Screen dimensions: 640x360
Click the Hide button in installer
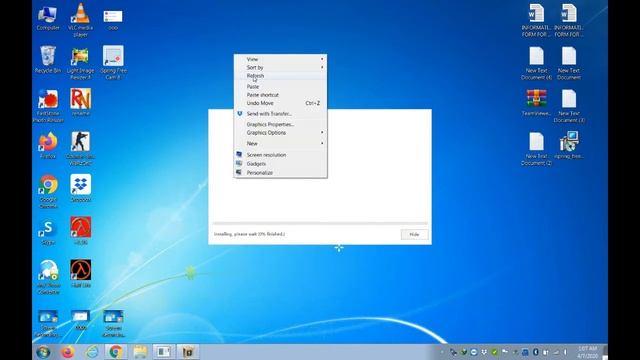click(x=414, y=234)
